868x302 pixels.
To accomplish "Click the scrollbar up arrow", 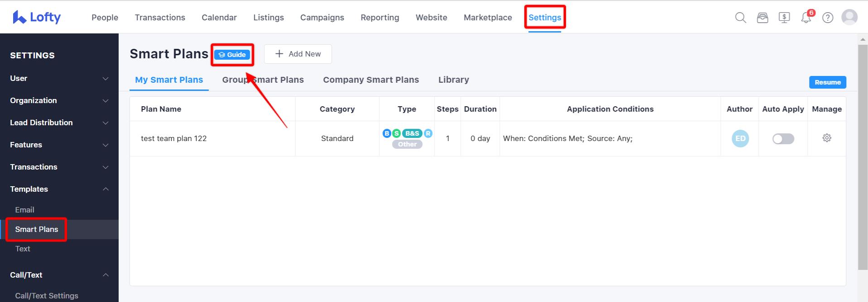I will tap(863, 40).
